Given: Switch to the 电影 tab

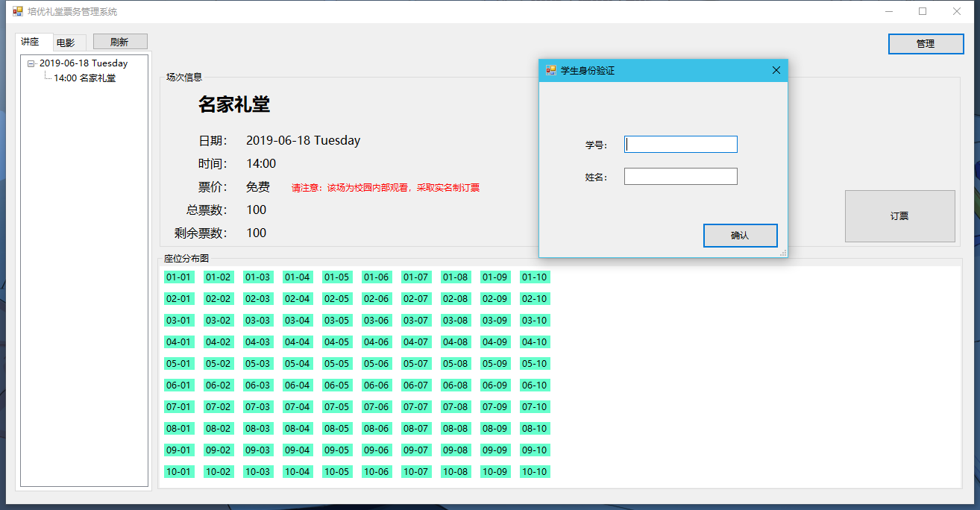Looking at the screenshot, I should (x=66, y=42).
